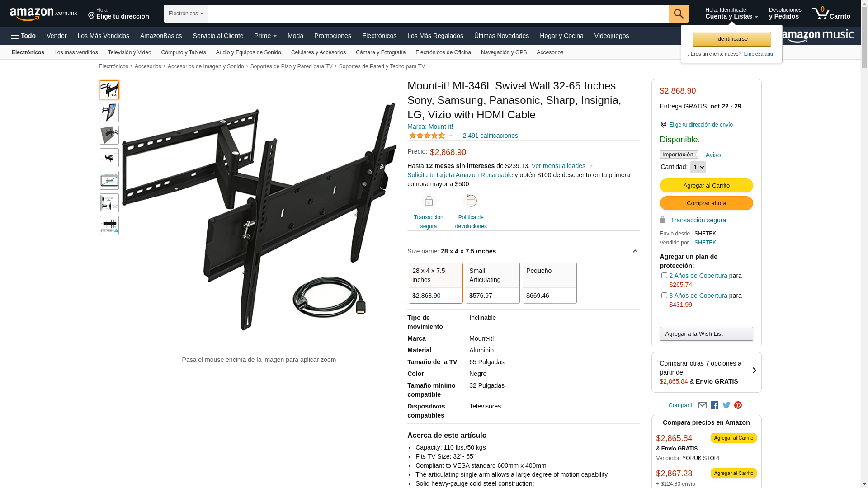868x488 pixels.
Task: Click the Agregar al Carrito button
Action: coord(707,186)
